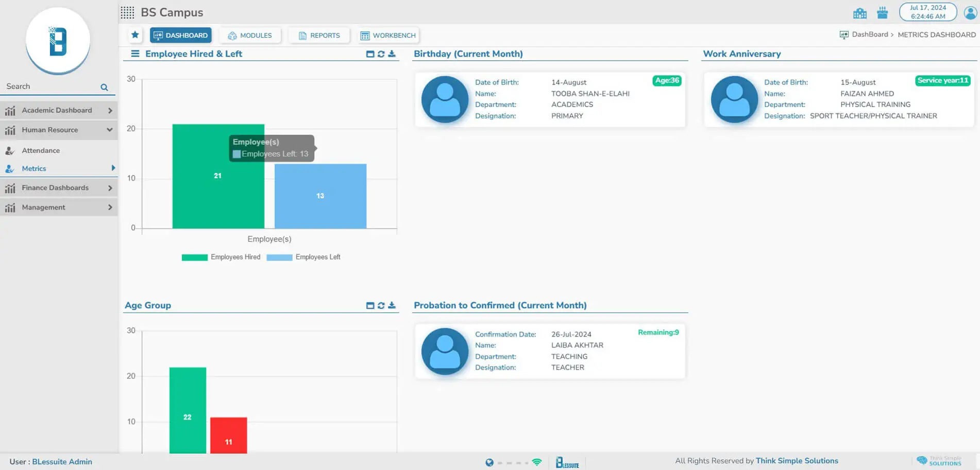The width and height of the screenshot is (980, 470).
Task: Toggle Employees Hired legend series
Action: pyautogui.click(x=221, y=257)
